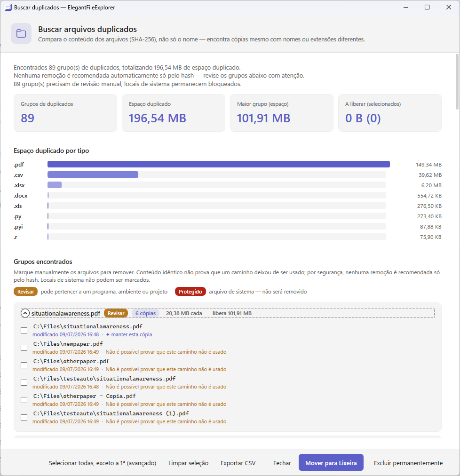Click the '20,38 MB cada' text
Image resolution: width=460 pixels, height=476 pixels.
coord(184,313)
